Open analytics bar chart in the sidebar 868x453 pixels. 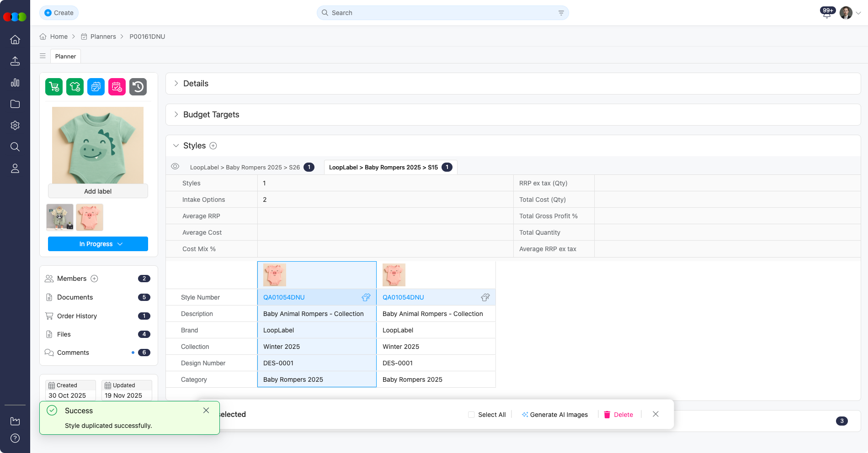pyautogui.click(x=15, y=83)
